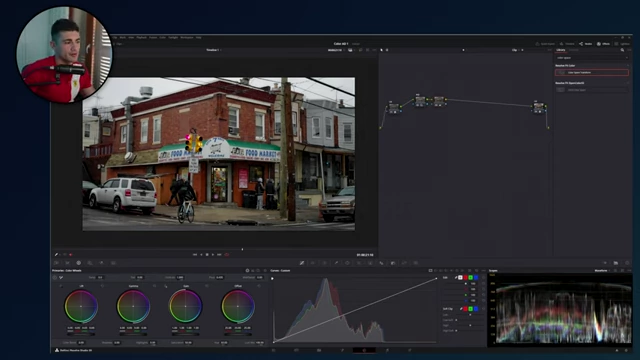Viewport: 640px width, 360px height.
Task: Reset the Lift color wheel
Action: click(102, 286)
